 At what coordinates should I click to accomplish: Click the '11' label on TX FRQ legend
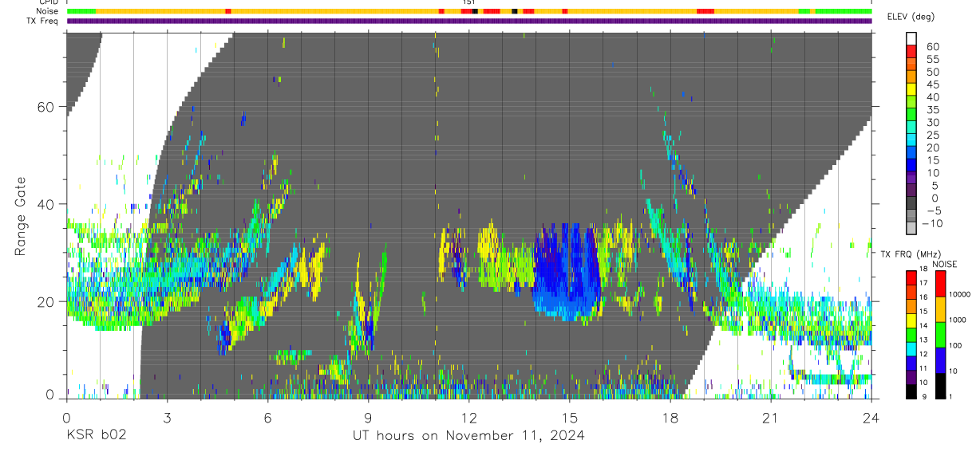(x=923, y=368)
